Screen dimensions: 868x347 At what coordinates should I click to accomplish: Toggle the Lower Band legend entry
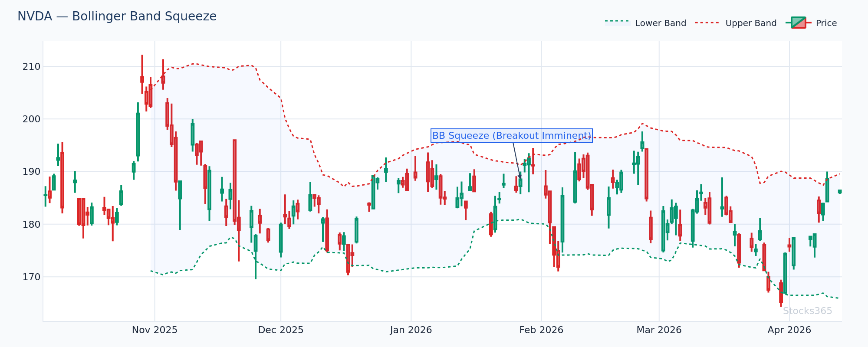[x=646, y=23]
